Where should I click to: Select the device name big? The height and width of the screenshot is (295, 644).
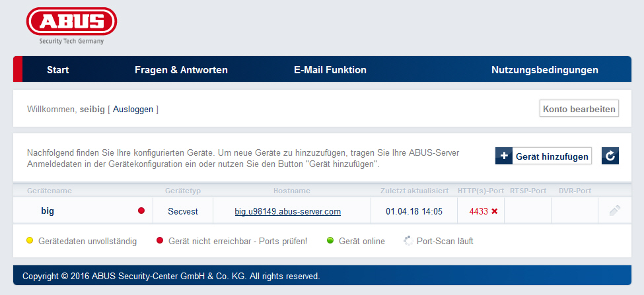pos(48,212)
